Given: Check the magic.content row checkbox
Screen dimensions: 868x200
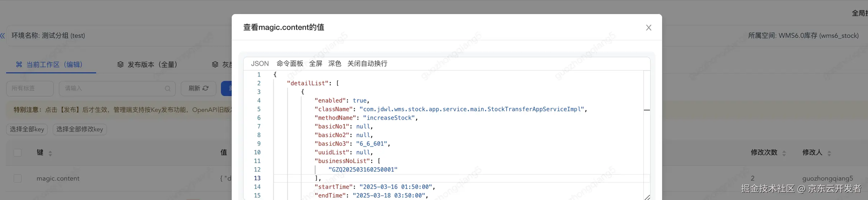Looking at the screenshot, I should coord(17,178).
